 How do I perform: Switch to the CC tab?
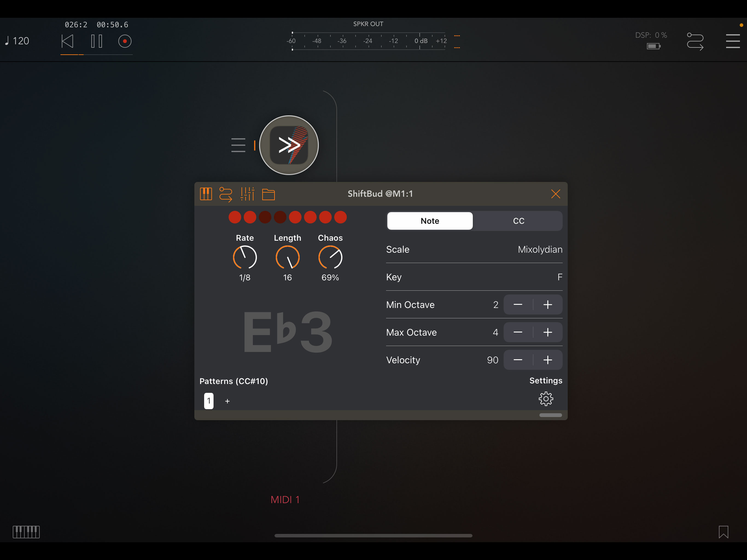[x=518, y=221]
